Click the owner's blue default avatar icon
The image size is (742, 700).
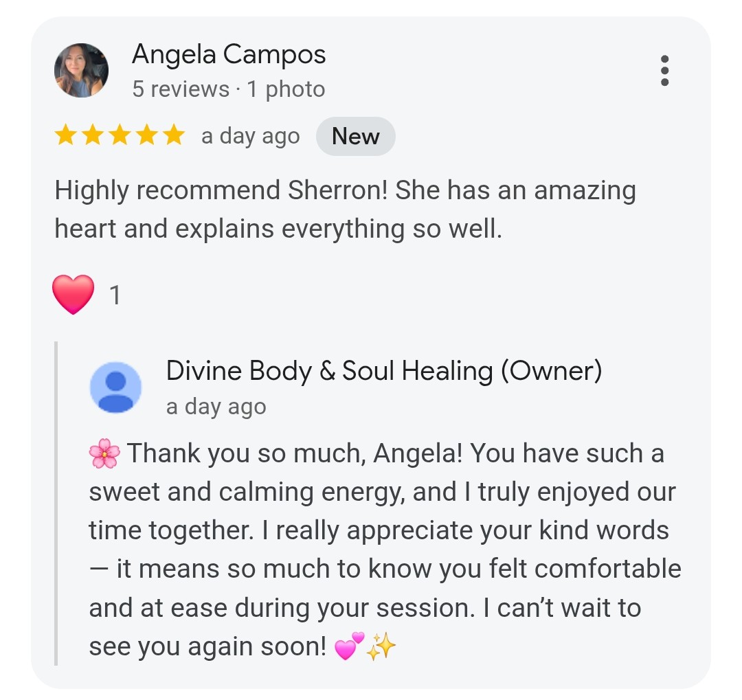click(x=115, y=387)
